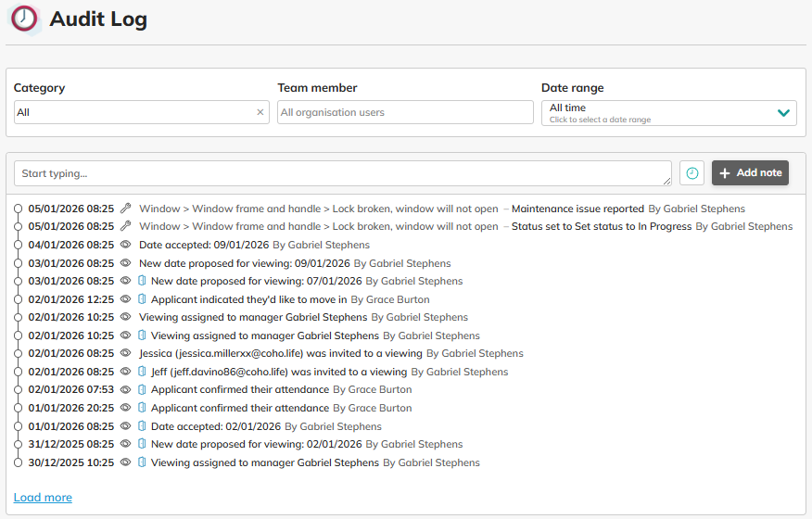Click door icon on 31/12/2025 entry
This screenshot has height=519, width=812.
(143, 444)
